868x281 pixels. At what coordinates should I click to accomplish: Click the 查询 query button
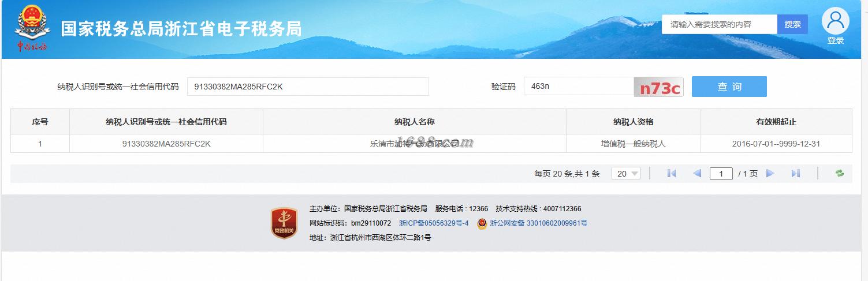(x=729, y=87)
